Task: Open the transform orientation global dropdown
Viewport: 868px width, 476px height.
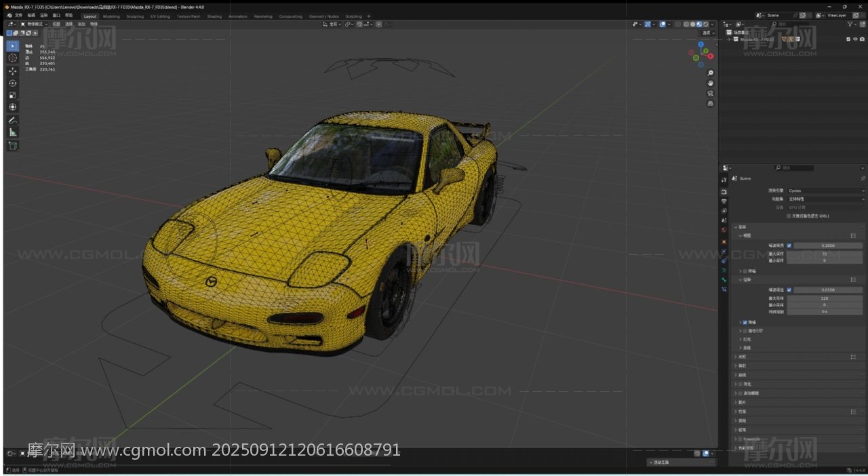Action: tap(334, 24)
